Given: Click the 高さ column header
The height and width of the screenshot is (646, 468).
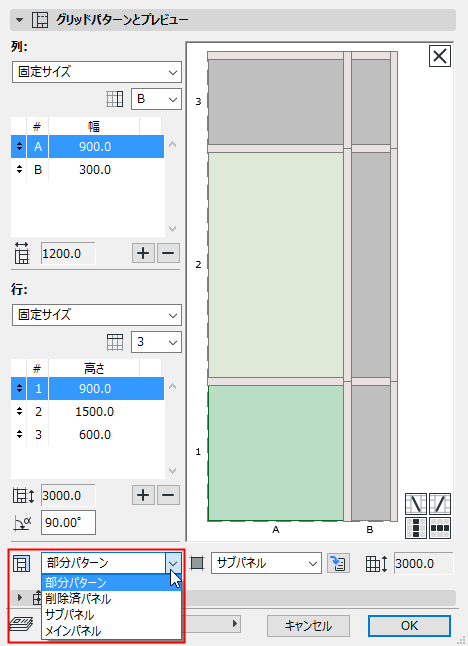Looking at the screenshot, I should (x=94, y=368).
